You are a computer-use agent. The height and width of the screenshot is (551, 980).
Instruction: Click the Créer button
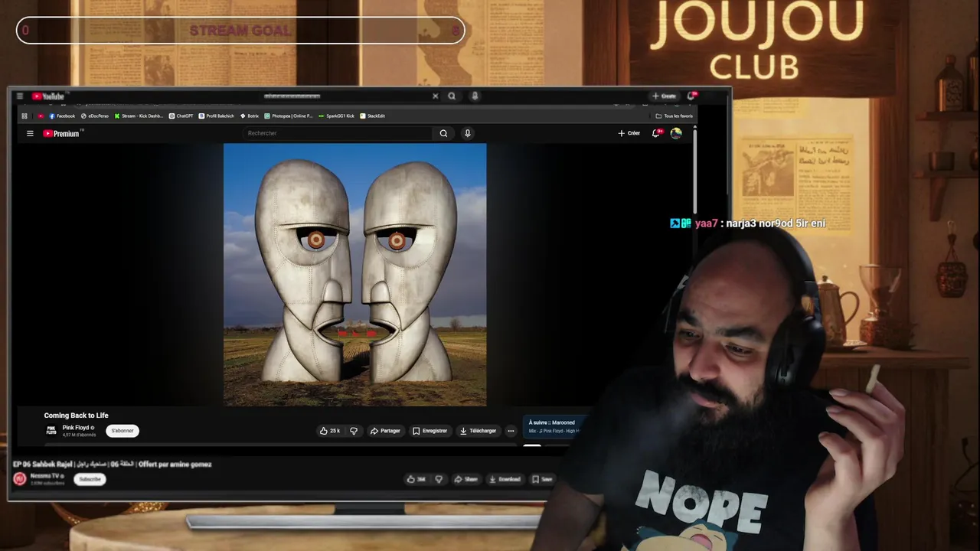(x=629, y=133)
